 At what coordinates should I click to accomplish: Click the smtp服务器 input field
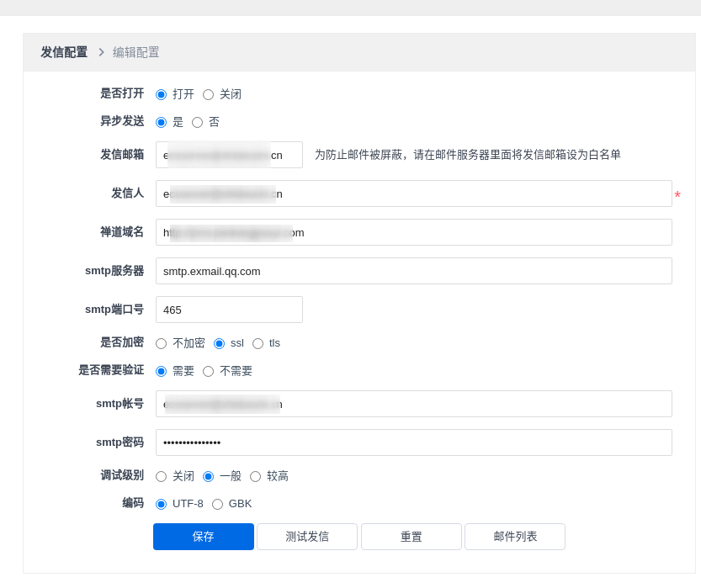point(413,271)
